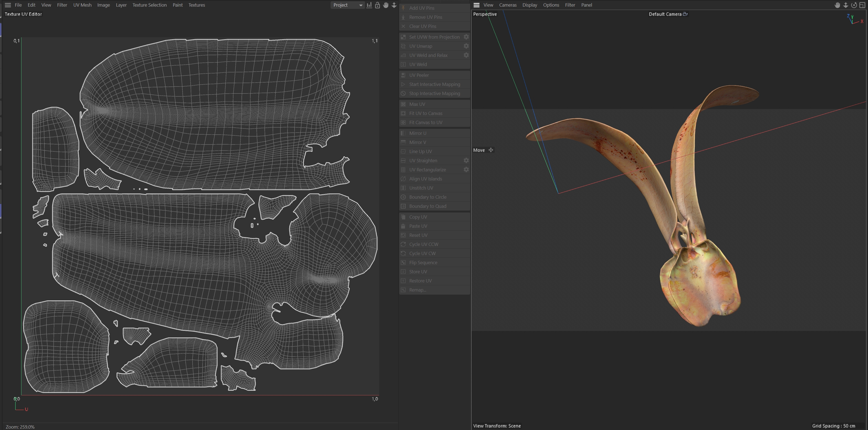Image resolution: width=868 pixels, height=430 pixels.
Task: Open UV Rectangularize settings gear
Action: 466,169
